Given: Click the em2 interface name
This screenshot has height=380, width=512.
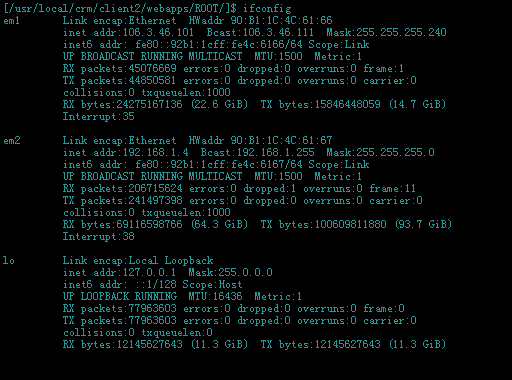Looking at the screenshot, I should coord(12,141).
